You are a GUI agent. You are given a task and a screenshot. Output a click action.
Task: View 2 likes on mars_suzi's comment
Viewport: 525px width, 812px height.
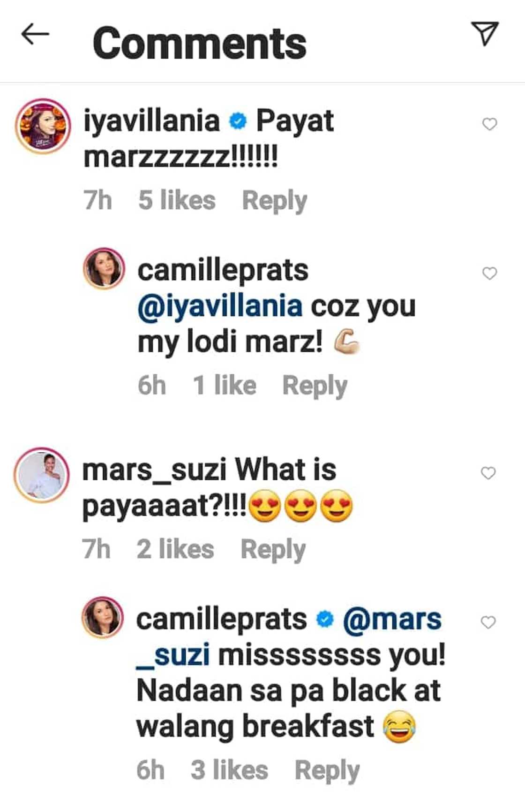(175, 550)
